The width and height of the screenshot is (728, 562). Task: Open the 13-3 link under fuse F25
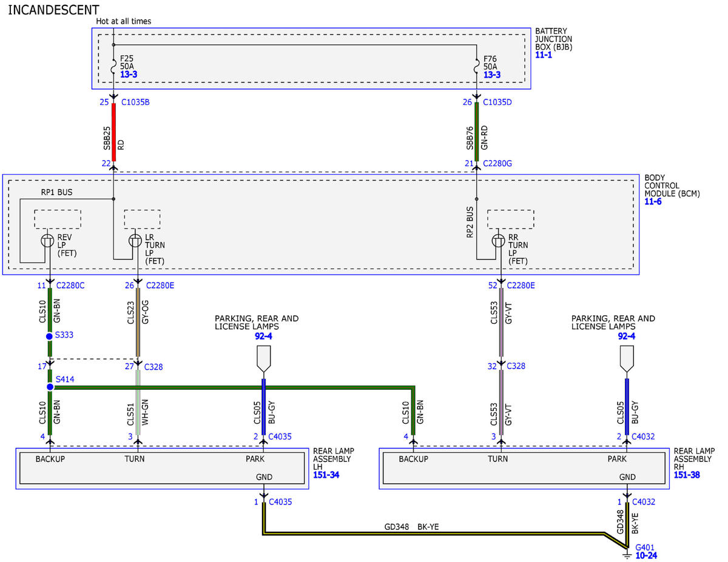click(129, 75)
